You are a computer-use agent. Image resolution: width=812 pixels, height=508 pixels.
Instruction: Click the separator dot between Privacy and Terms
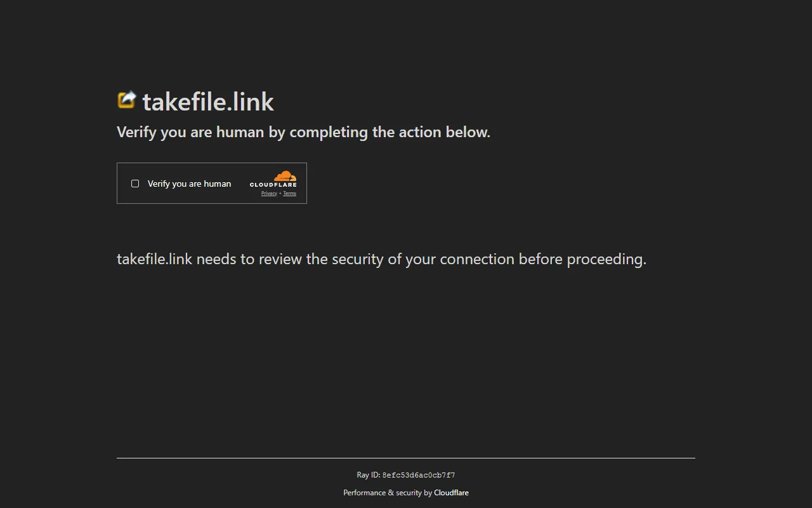pos(280,193)
